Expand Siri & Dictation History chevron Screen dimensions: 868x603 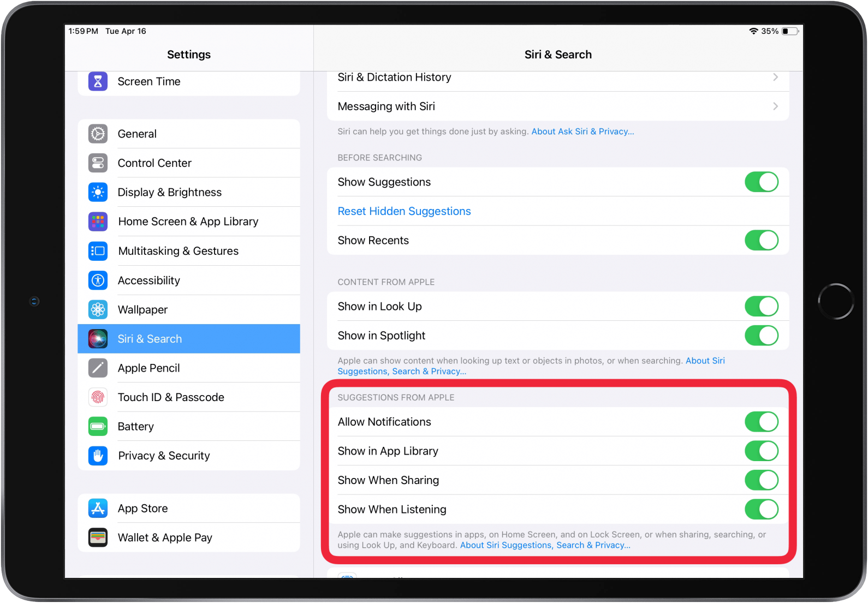click(x=775, y=77)
